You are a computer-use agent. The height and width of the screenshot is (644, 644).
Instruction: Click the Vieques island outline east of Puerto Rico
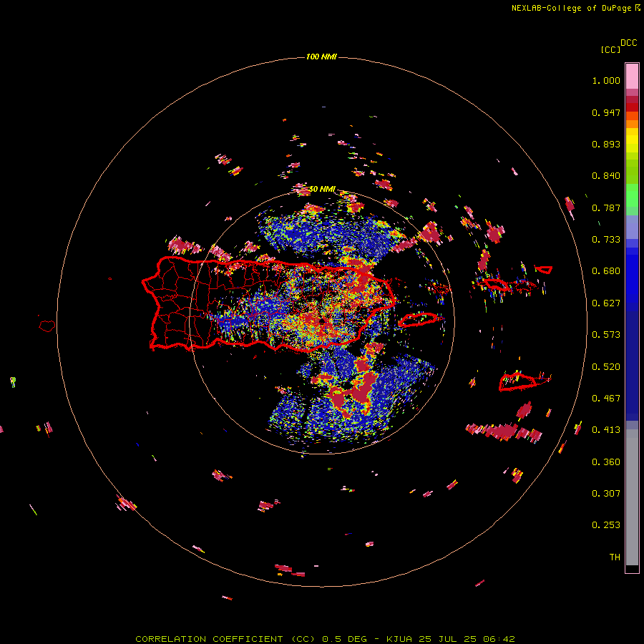pyautogui.click(x=419, y=319)
